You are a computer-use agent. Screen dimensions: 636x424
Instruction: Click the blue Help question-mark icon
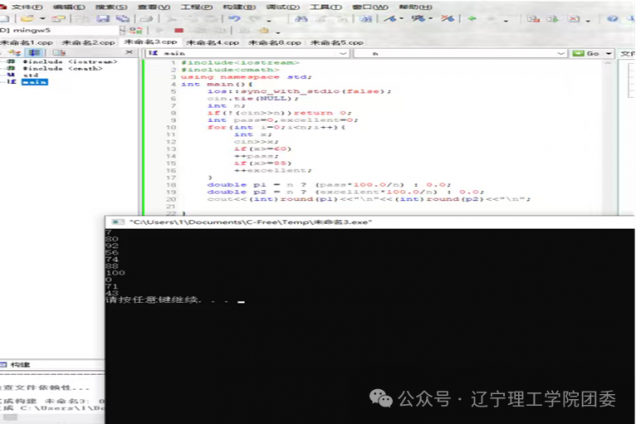[612, 19]
